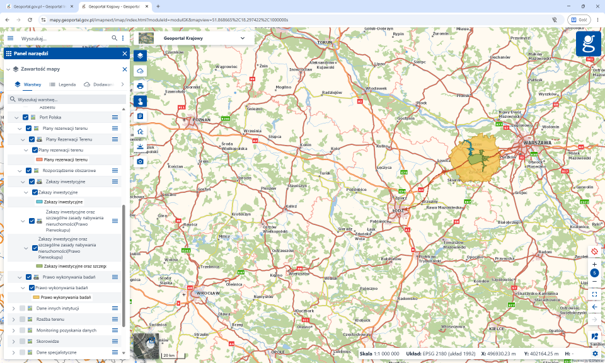Check the Monitoring pozyskania danych checkbox

click(x=22, y=331)
